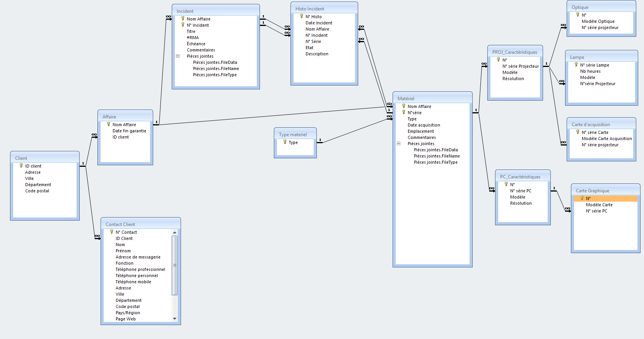
Task: Select the Téléphone mobile field
Action: (133, 282)
